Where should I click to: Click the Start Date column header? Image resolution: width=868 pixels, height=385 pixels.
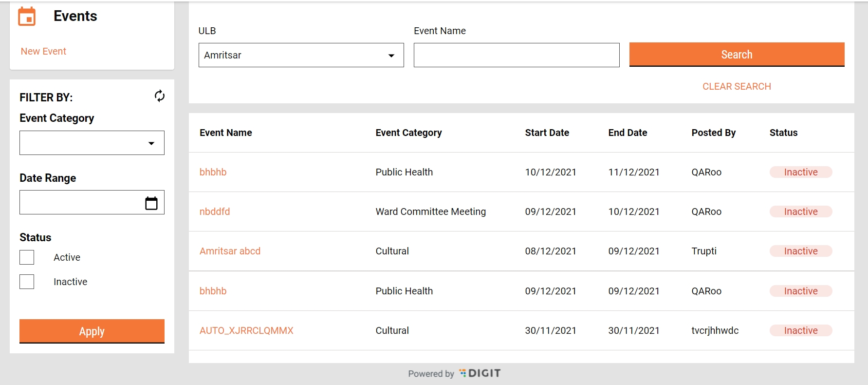click(x=547, y=133)
